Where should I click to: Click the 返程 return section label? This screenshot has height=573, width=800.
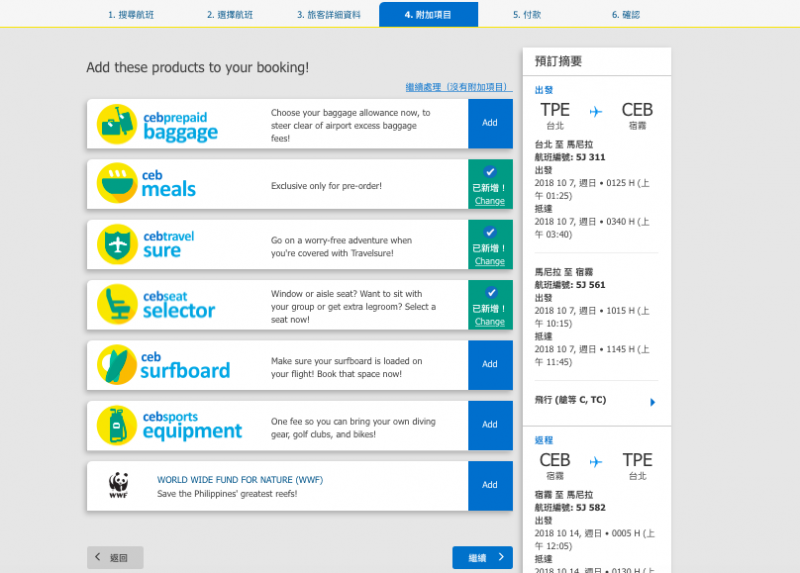click(544, 440)
